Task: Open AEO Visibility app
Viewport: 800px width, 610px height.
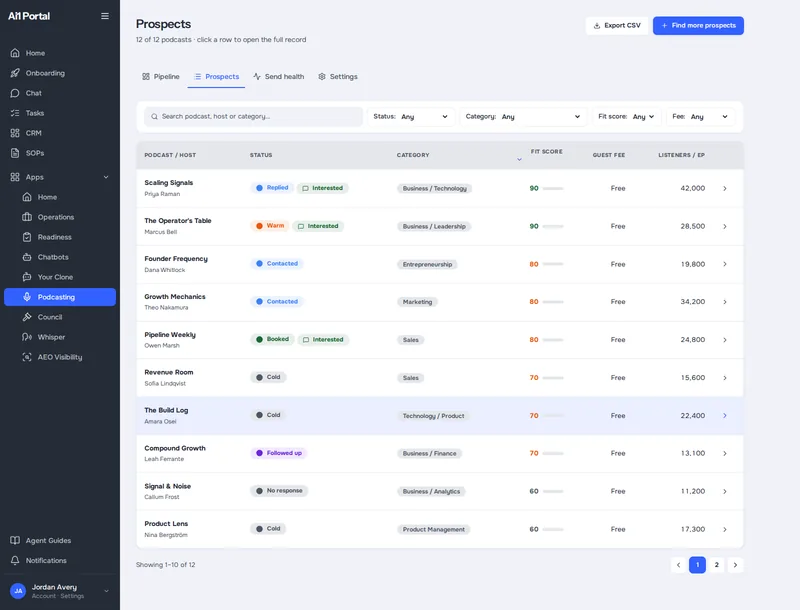Action: [x=60, y=357]
